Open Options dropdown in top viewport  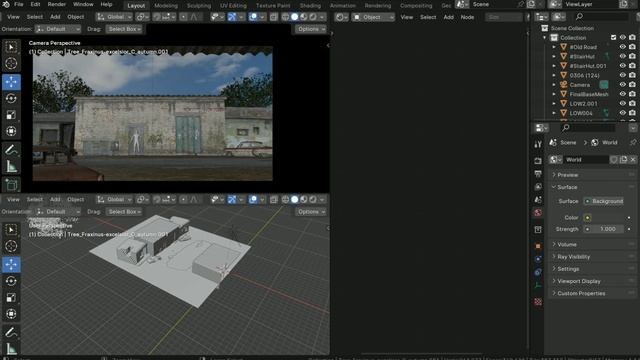pos(311,29)
